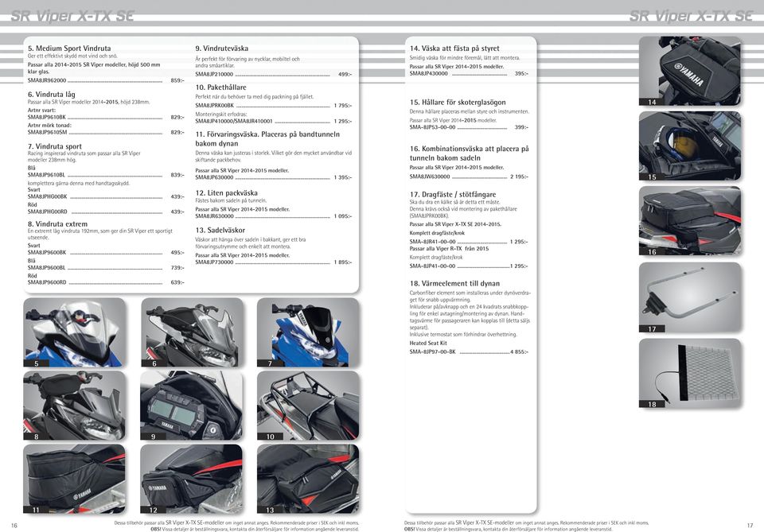Select part number SMA8JP410000/SMA8JR410001
The width and height of the screenshot is (764, 532).
click(x=234, y=121)
